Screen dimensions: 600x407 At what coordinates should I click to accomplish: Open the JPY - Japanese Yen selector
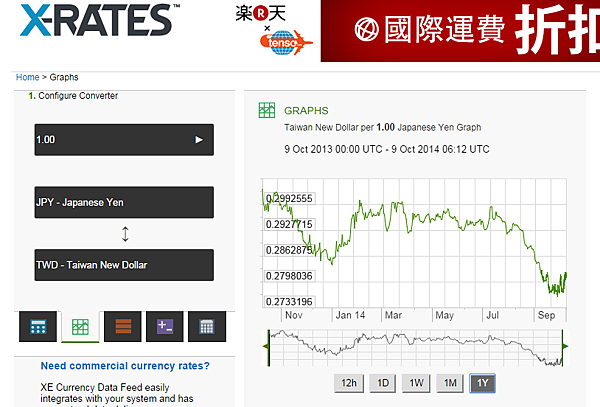tap(124, 202)
